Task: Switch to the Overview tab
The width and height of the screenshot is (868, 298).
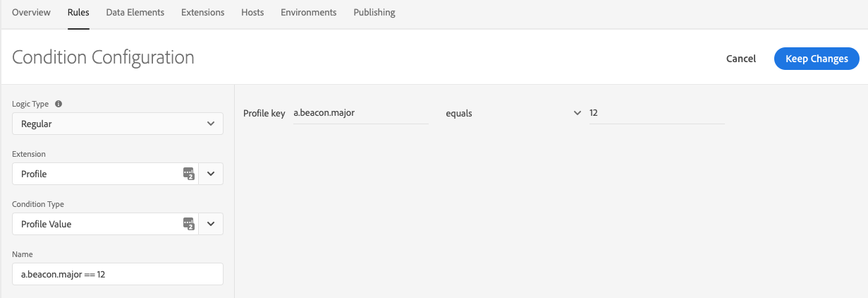Action: 32,13
